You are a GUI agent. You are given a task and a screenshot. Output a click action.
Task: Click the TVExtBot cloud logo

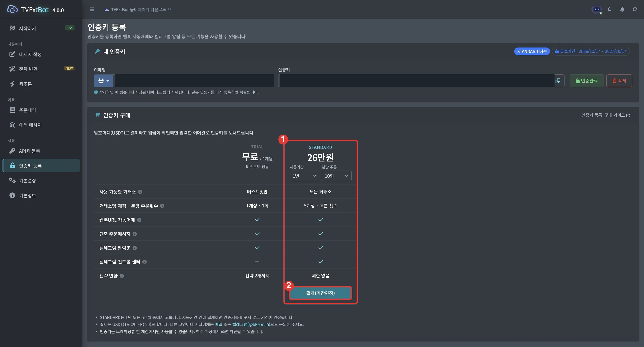pyautogui.click(x=12, y=9)
